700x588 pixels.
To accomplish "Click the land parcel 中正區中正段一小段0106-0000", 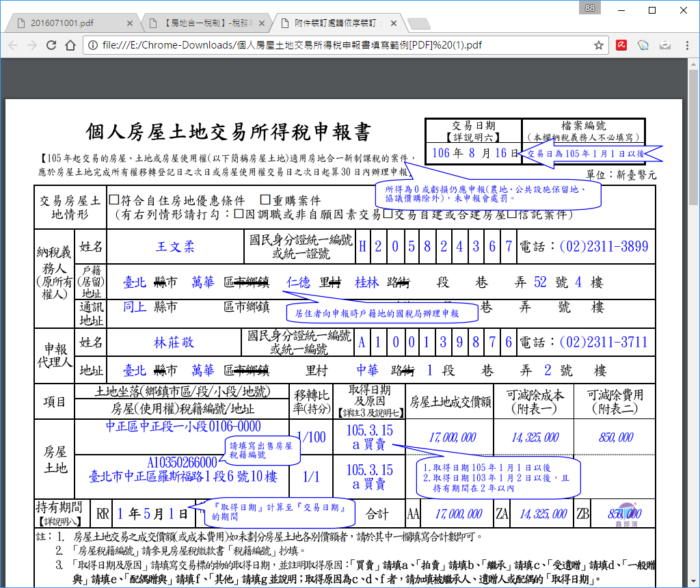I will 183,427.
